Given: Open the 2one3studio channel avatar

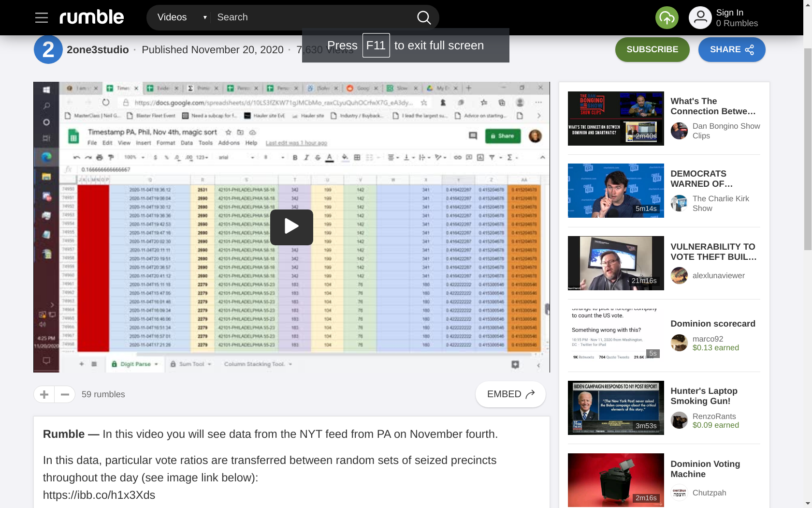Looking at the screenshot, I should [48, 49].
